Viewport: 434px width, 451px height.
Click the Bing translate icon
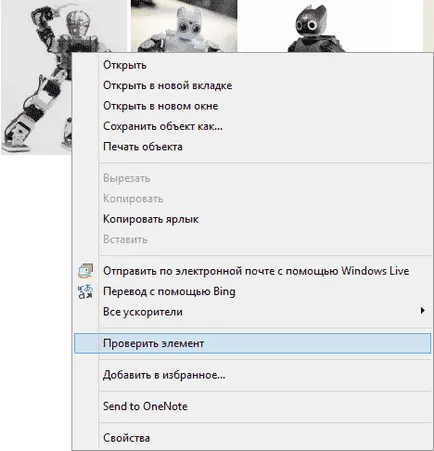pyautogui.click(x=85, y=291)
